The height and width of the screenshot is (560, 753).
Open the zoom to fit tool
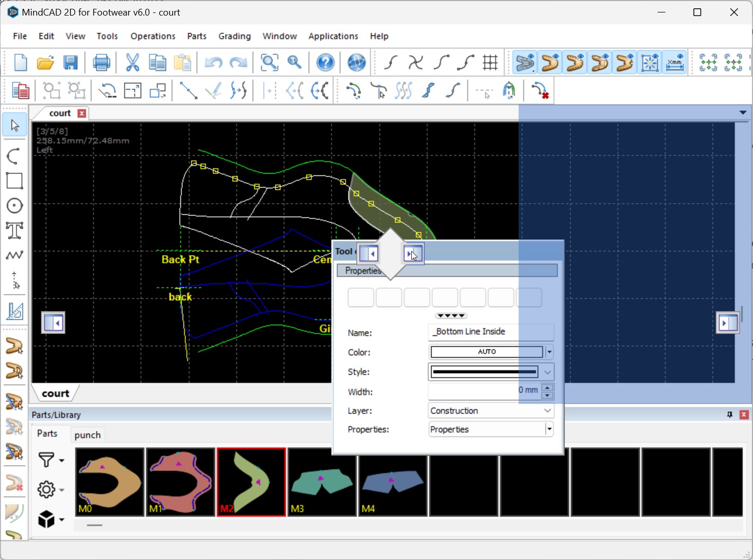[x=269, y=62]
